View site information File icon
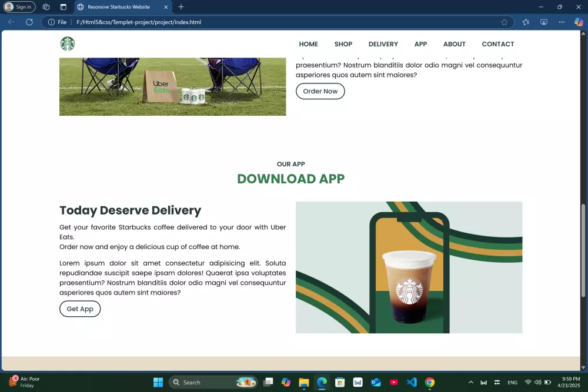588x392 pixels. 57,22
